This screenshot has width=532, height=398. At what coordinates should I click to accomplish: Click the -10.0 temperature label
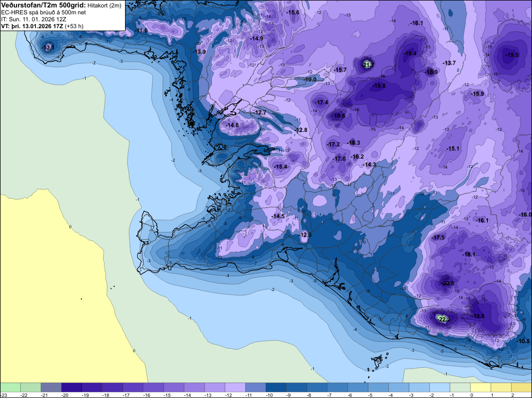[x=310, y=79]
